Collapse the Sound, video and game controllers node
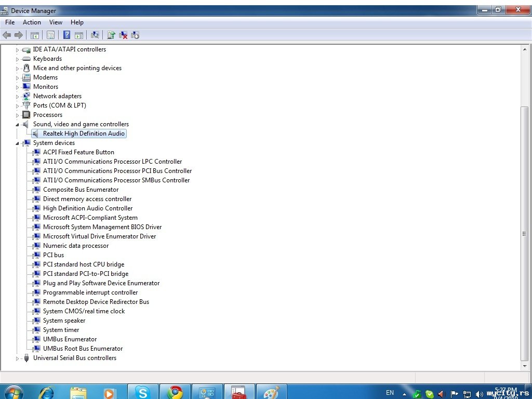This screenshot has height=399, width=532. (x=17, y=125)
